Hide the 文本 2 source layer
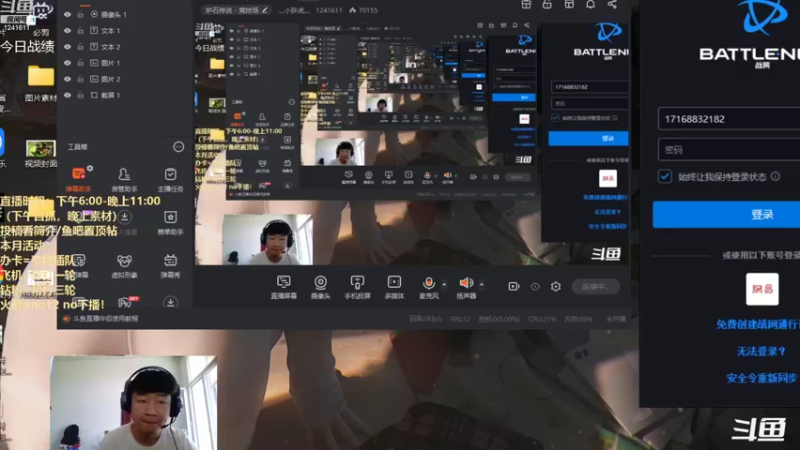 point(67,47)
